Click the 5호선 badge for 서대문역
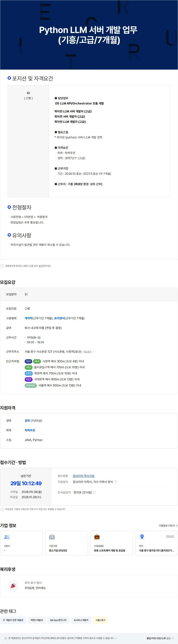Viewport: 178px width, 644px height. (x=29, y=379)
